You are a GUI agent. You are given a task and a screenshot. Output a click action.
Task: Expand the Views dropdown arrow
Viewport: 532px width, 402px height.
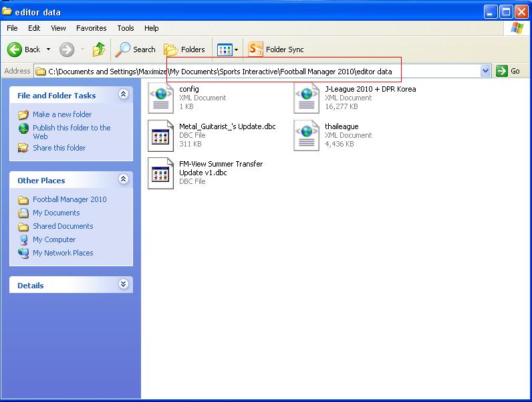(x=237, y=50)
